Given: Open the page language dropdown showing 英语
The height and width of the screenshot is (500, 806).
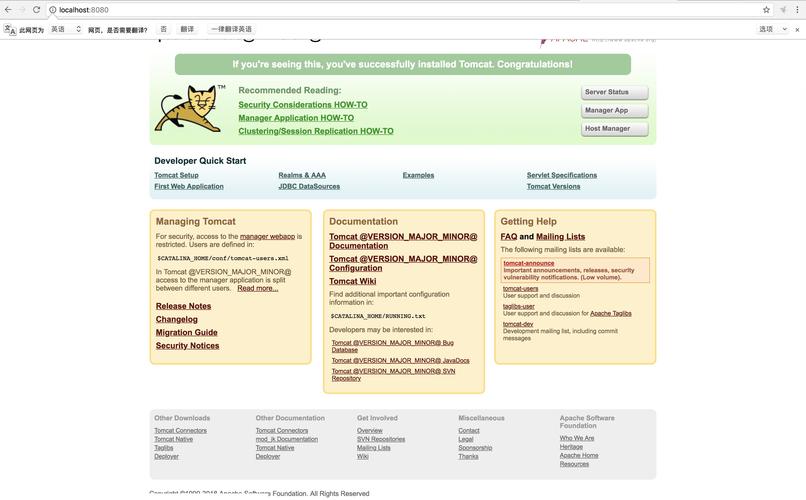Looking at the screenshot, I should 66,29.
